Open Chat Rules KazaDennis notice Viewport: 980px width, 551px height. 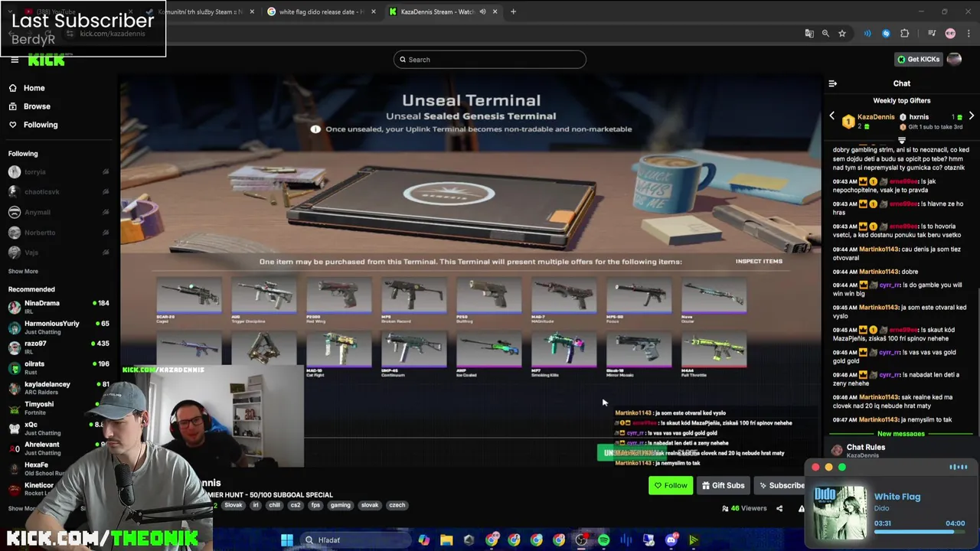click(x=865, y=451)
